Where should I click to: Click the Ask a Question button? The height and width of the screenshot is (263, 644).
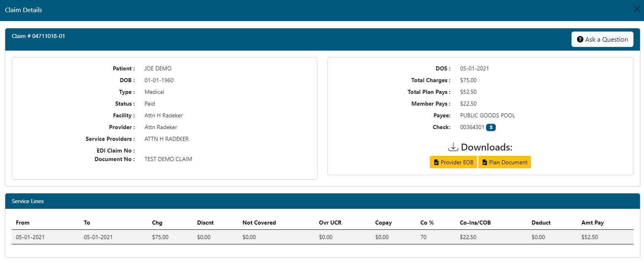pyautogui.click(x=602, y=39)
